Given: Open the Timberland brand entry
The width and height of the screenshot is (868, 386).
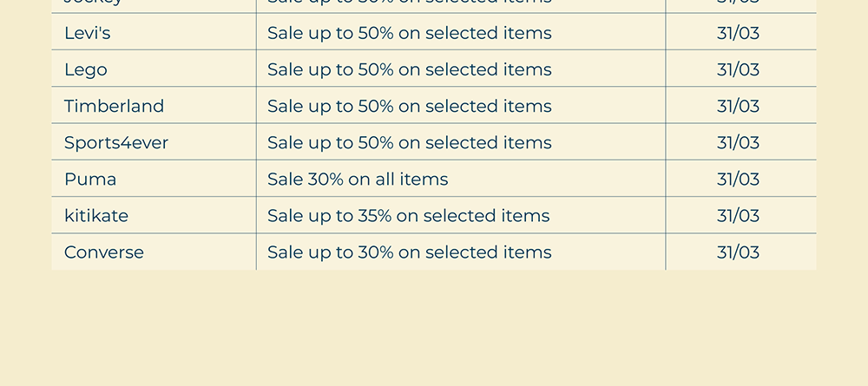Looking at the screenshot, I should (114, 106).
